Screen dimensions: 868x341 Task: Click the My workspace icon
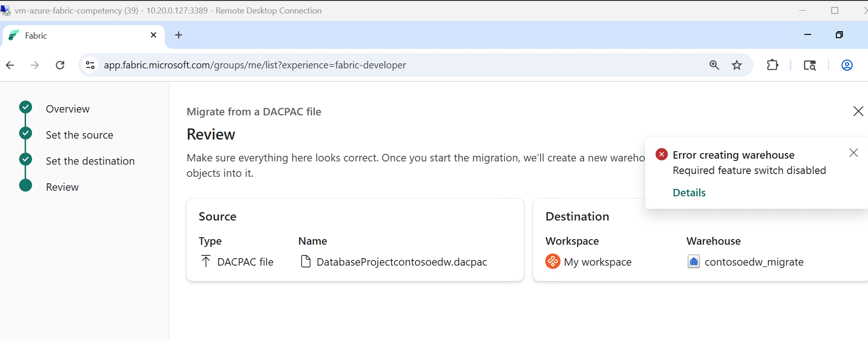pos(553,261)
